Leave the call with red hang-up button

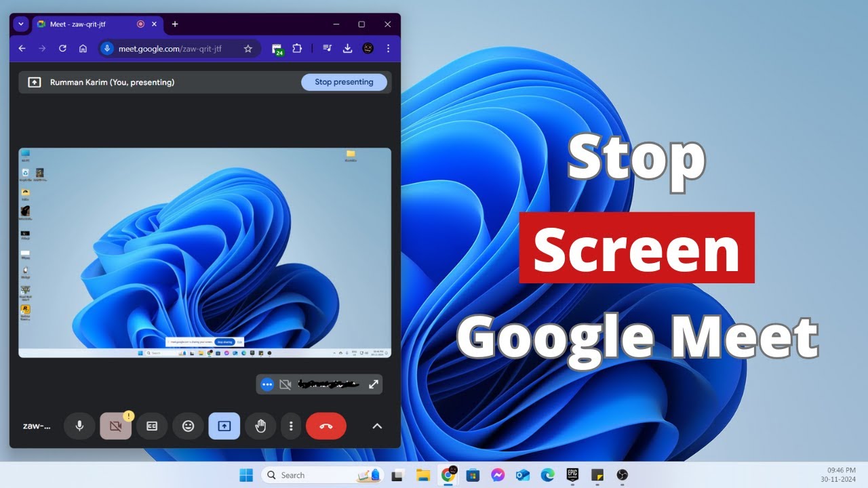click(x=326, y=426)
